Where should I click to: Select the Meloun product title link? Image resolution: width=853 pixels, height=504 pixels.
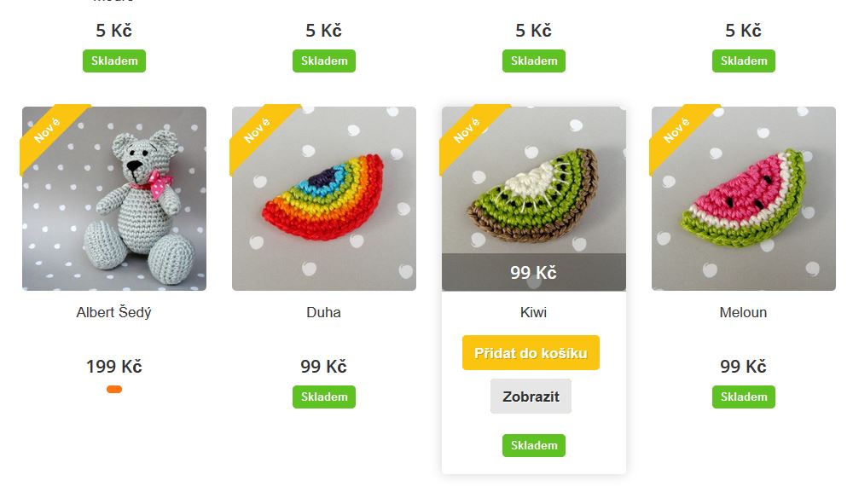pyautogui.click(x=743, y=313)
